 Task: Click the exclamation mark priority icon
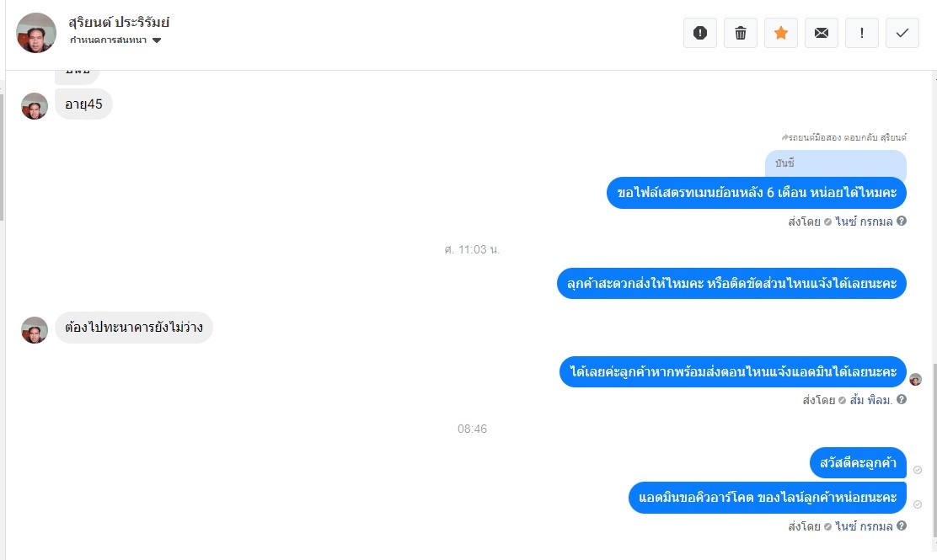coord(862,33)
